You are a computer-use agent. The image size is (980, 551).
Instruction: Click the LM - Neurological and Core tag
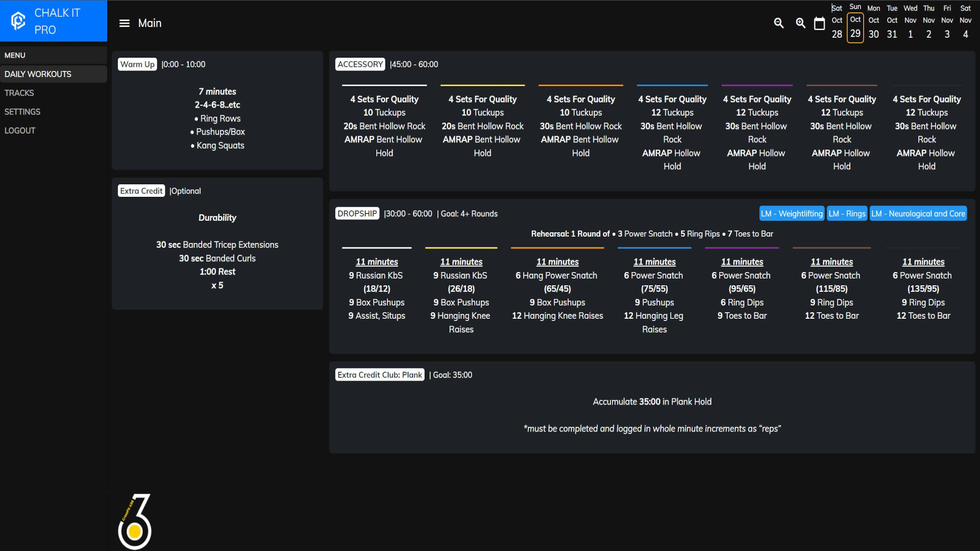pyautogui.click(x=918, y=214)
